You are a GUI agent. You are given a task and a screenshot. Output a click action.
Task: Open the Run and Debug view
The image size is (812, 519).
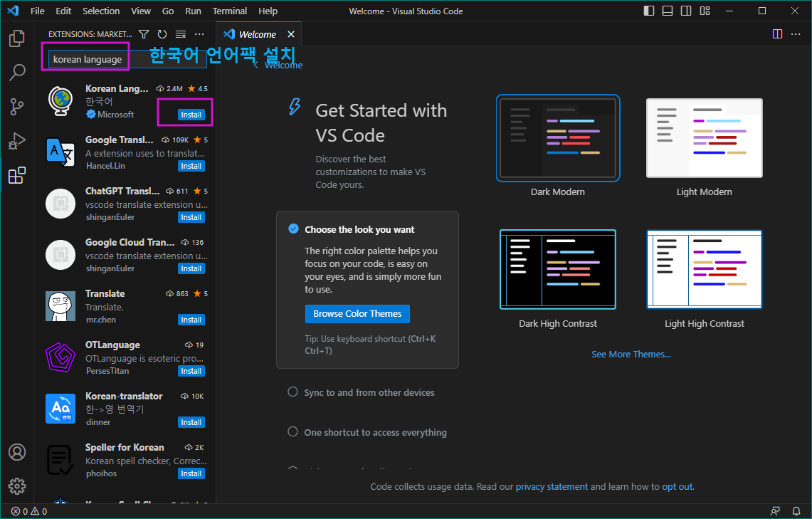pyautogui.click(x=16, y=141)
